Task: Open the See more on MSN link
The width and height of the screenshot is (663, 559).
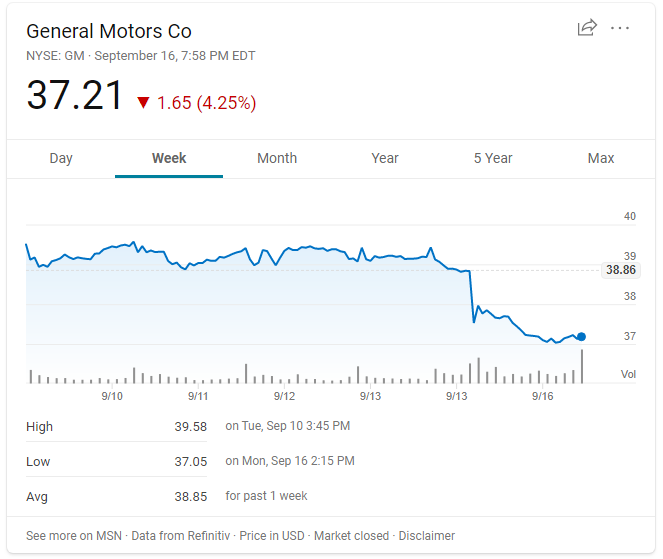Action: (x=74, y=536)
